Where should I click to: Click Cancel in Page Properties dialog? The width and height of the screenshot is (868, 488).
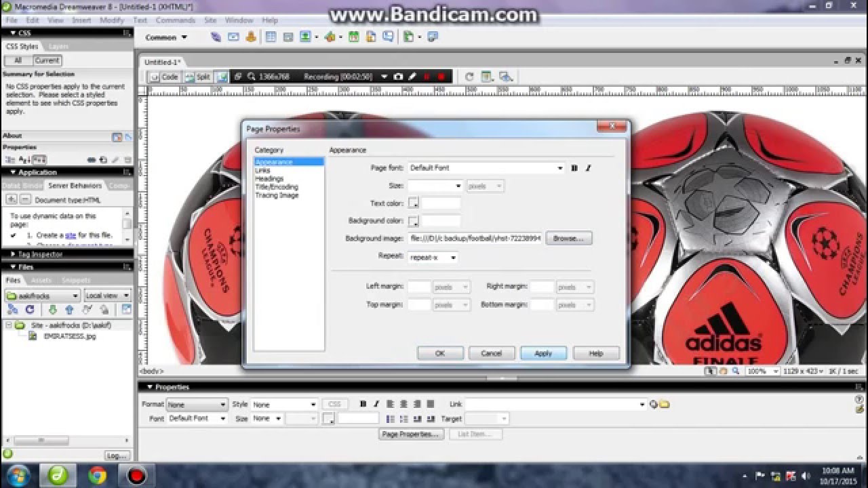click(491, 353)
